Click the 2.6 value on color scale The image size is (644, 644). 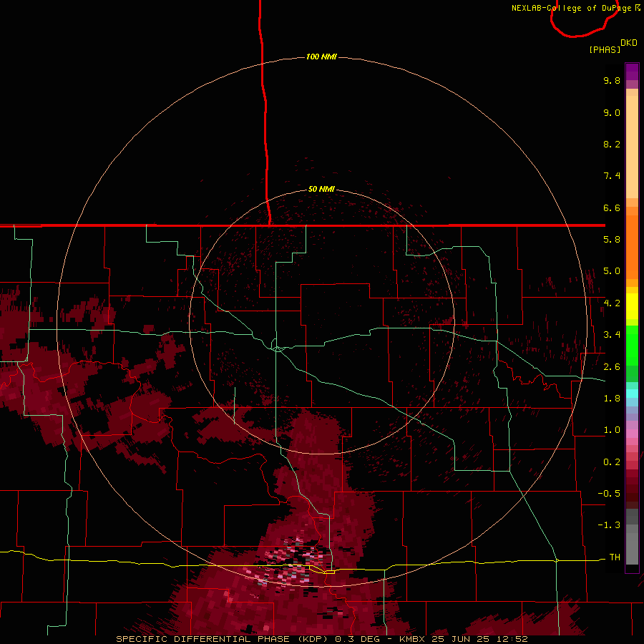(612, 367)
